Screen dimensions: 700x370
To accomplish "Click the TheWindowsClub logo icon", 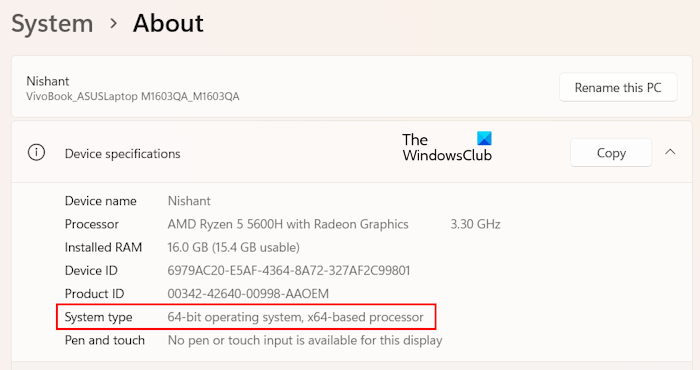I will point(484,138).
